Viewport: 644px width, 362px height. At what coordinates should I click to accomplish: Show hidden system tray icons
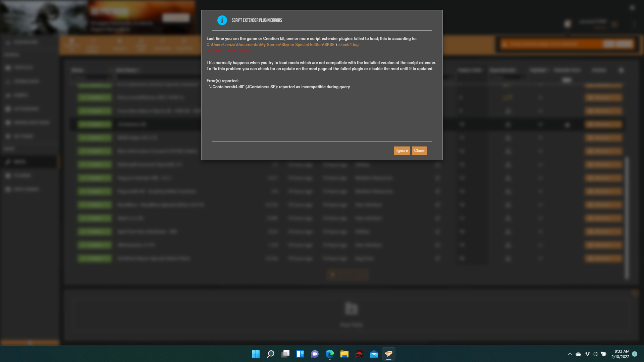(x=570, y=354)
